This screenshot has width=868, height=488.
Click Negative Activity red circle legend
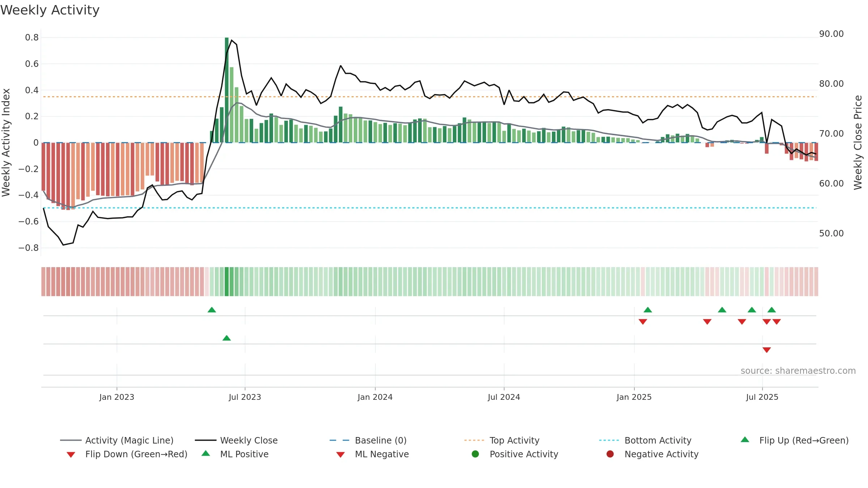pyautogui.click(x=610, y=454)
